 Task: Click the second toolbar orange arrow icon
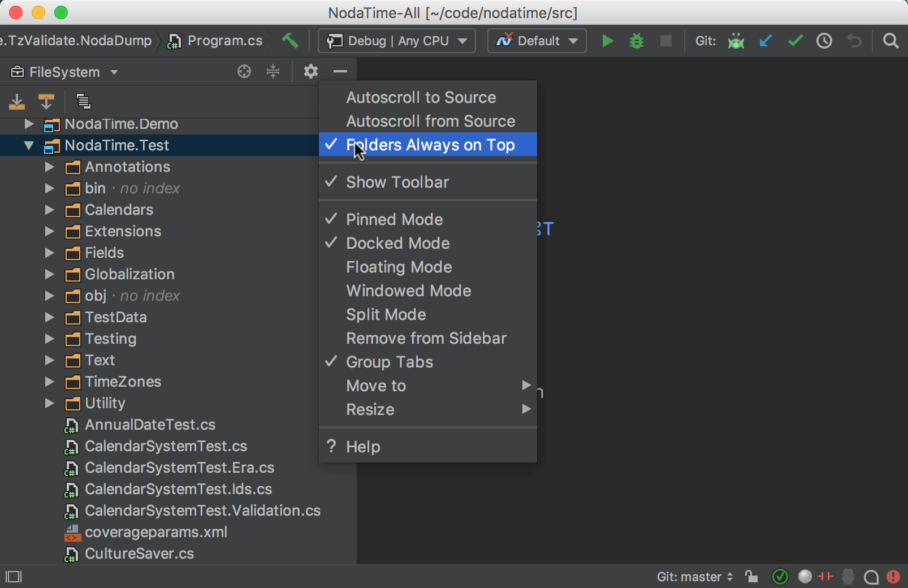46,102
